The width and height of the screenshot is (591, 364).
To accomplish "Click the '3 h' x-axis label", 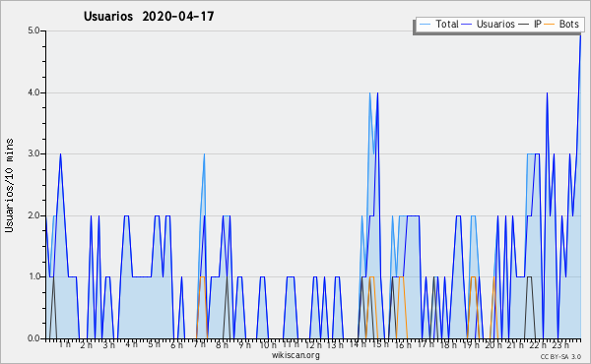I will point(109,345).
